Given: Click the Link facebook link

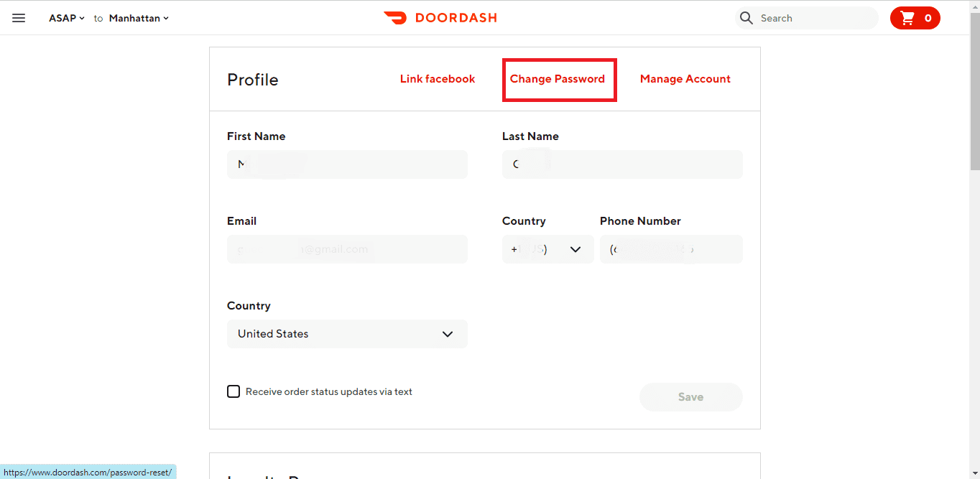Looking at the screenshot, I should coord(438,79).
